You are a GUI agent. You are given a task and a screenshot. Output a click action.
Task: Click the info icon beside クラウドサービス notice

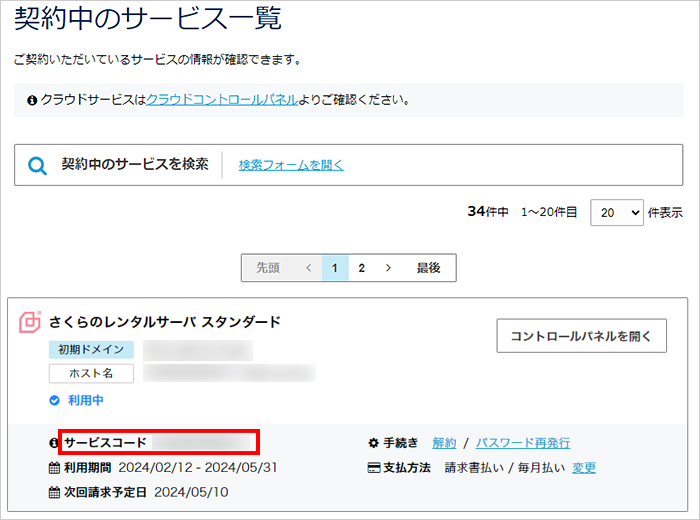tap(32, 100)
